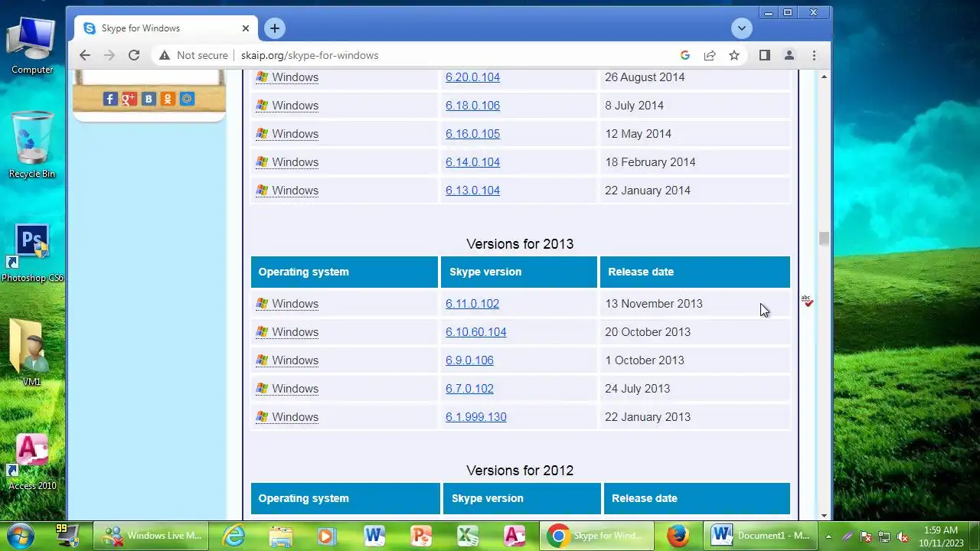Open Firefox from the taskbar
The height and width of the screenshot is (551, 980).
677,536
